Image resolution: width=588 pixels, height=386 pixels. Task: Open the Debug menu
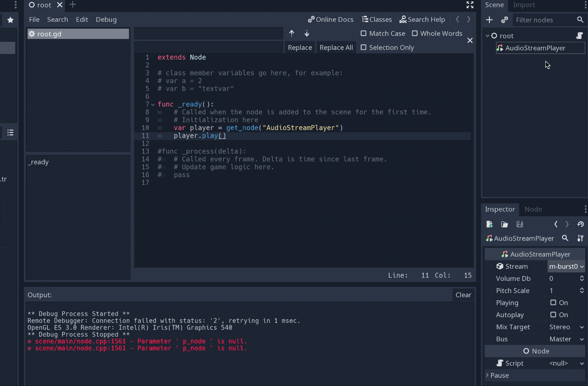click(106, 20)
